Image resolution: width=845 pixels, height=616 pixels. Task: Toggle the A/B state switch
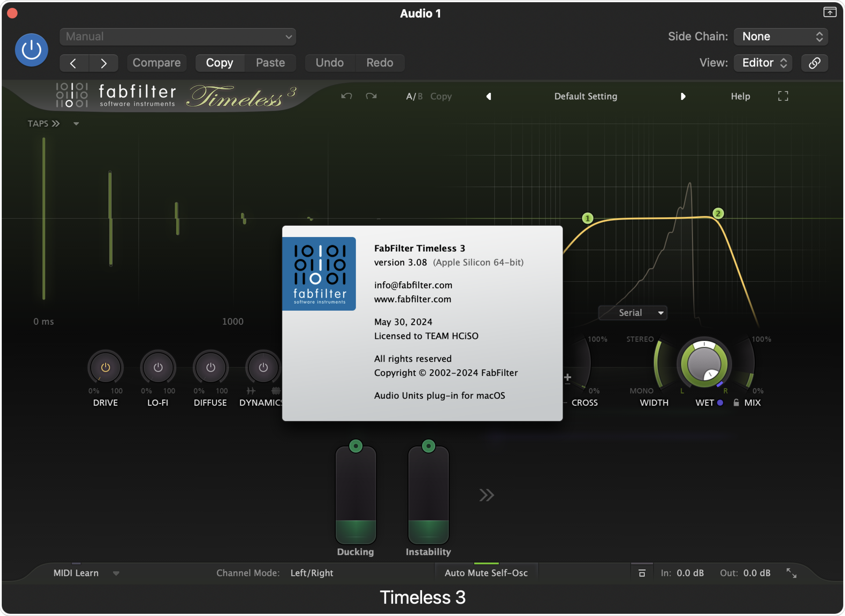coord(414,96)
